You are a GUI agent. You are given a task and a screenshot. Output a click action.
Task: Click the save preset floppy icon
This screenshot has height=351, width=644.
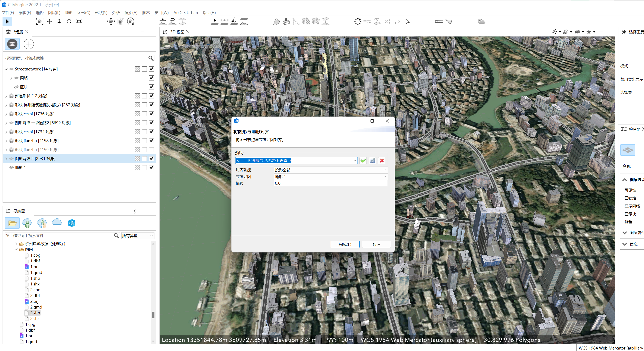coord(372,161)
